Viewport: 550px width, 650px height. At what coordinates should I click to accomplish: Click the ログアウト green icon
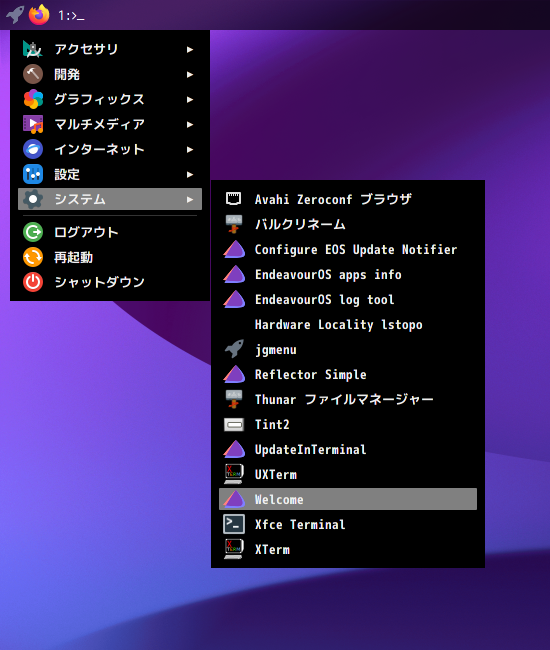[33, 232]
